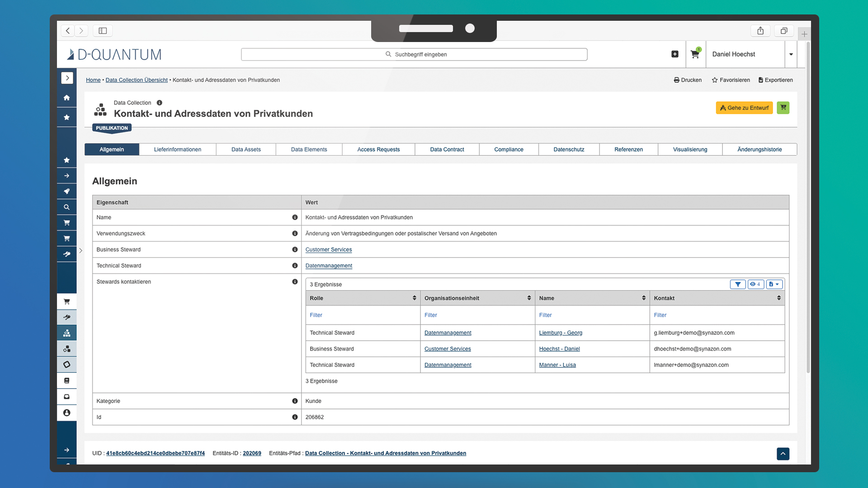Switch to the Data Contract tab
The width and height of the screenshot is (868, 488).
click(447, 150)
